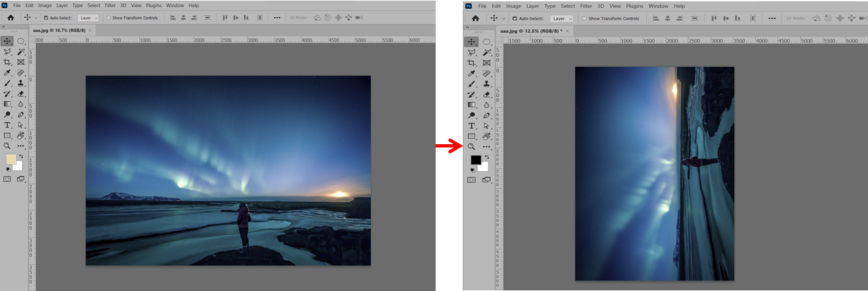Click Align top edges button in 16.7% window
868x291 pixels.
coord(225,17)
